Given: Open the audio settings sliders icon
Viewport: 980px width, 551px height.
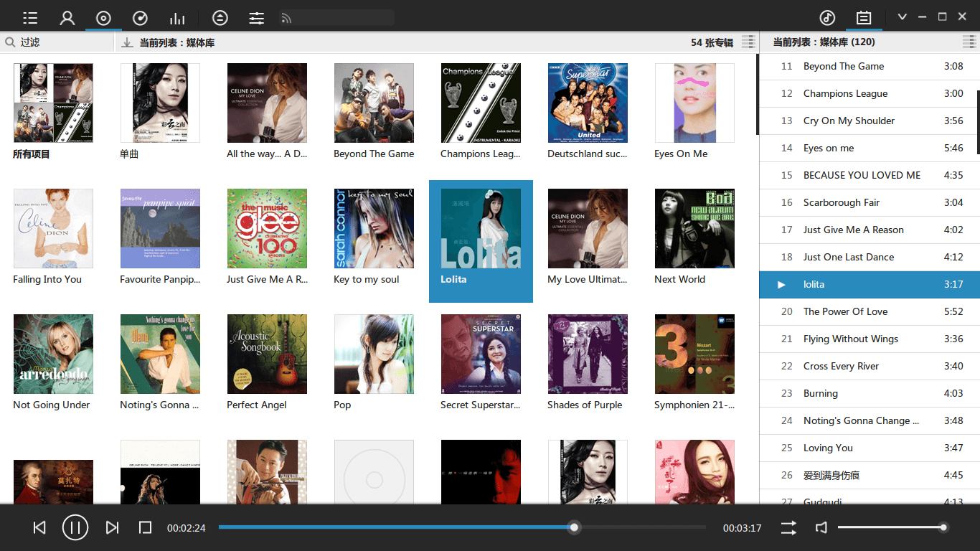Looking at the screenshot, I should (256, 17).
